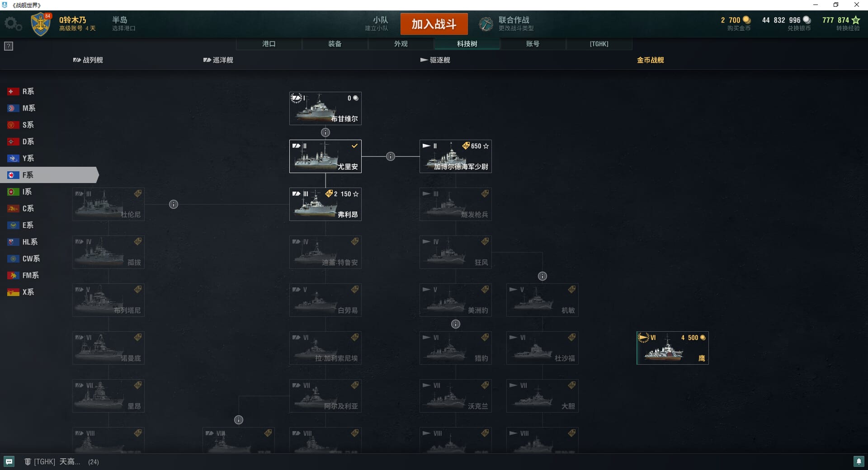
Task: Open the chat icon in bottom bar
Action: pos(9,461)
